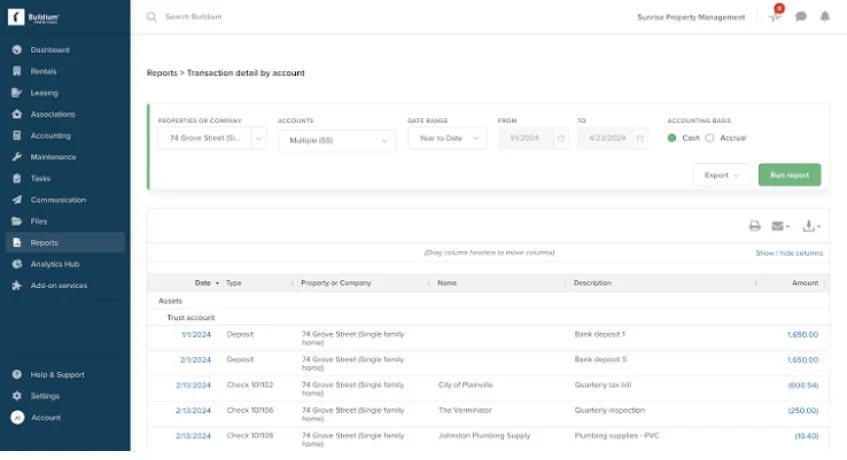Click the Files folder icon
The height and width of the screenshot is (460, 847).
coord(17,221)
